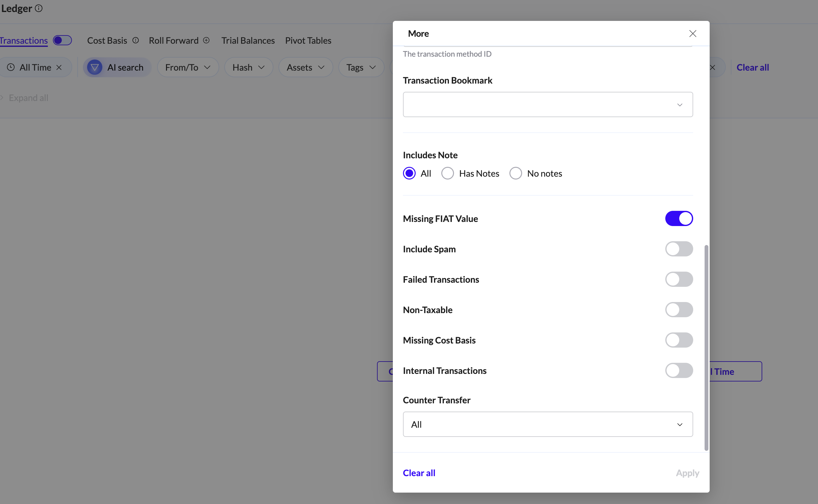Enable the Internal Transactions toggle

679,370
